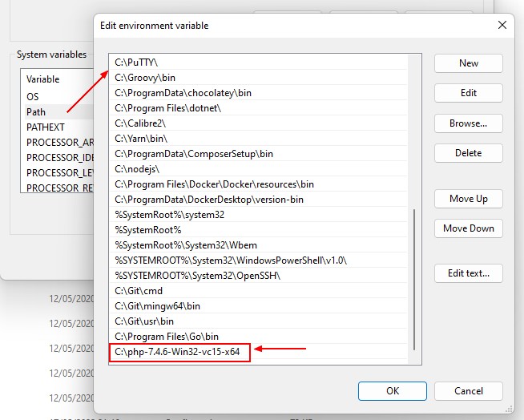Close the Edit environment variable dialog
The height and width of the screenshot is (420, 524).
pos(502,25)
